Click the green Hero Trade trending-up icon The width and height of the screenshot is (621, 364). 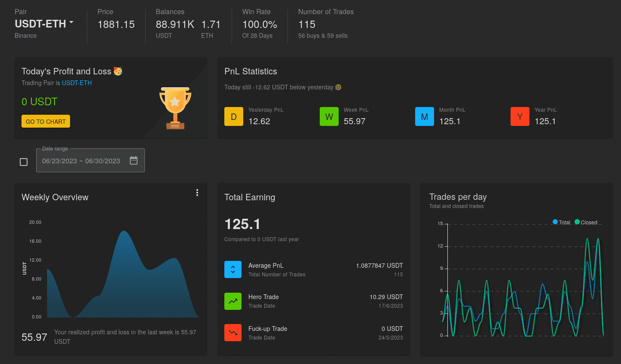point(233,301)
